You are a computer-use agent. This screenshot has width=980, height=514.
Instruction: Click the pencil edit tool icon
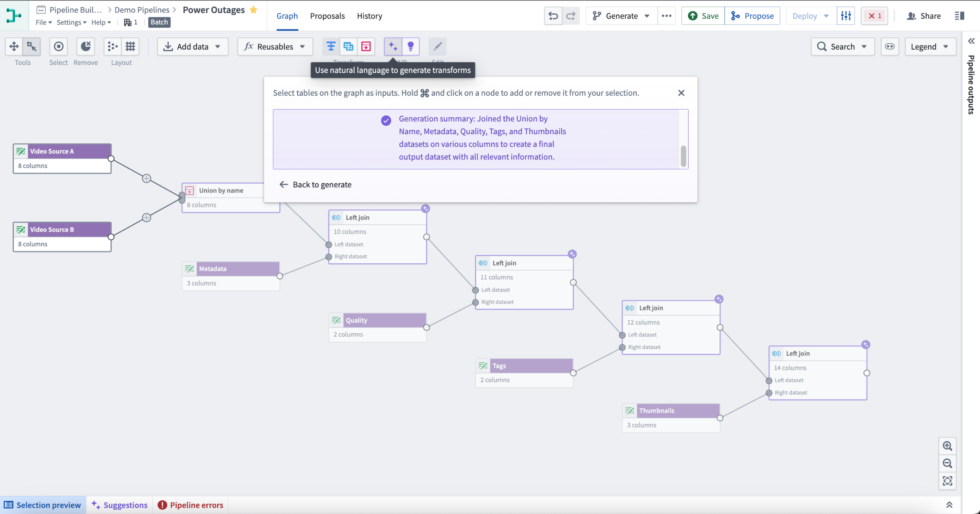pos(437,46)
